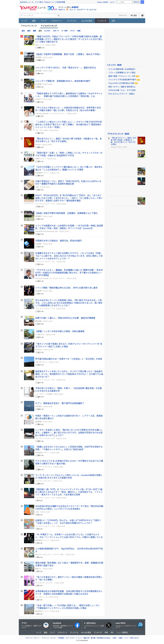Open プライバシーポリシー footer link
Screen dimensions: 164x644
(x=33, y=638)
